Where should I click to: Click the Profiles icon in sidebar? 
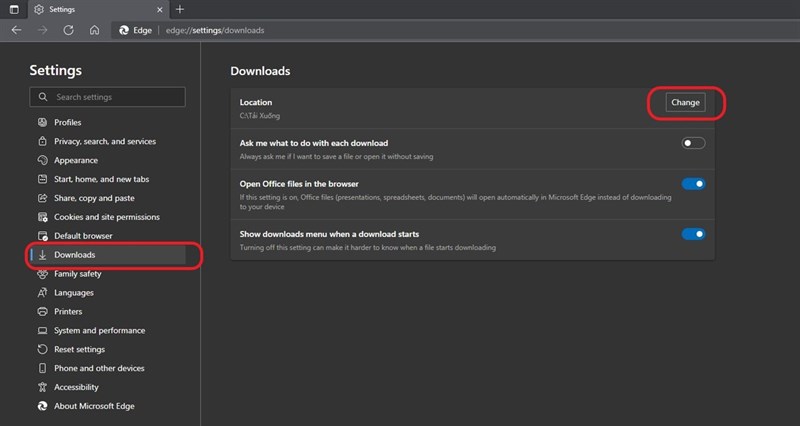click(x=42, y=122)
